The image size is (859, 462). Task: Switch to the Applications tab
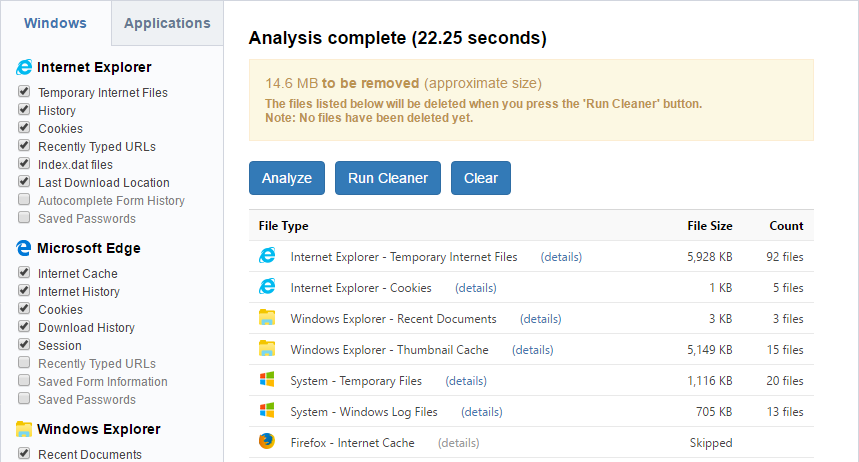coord(167,23)
